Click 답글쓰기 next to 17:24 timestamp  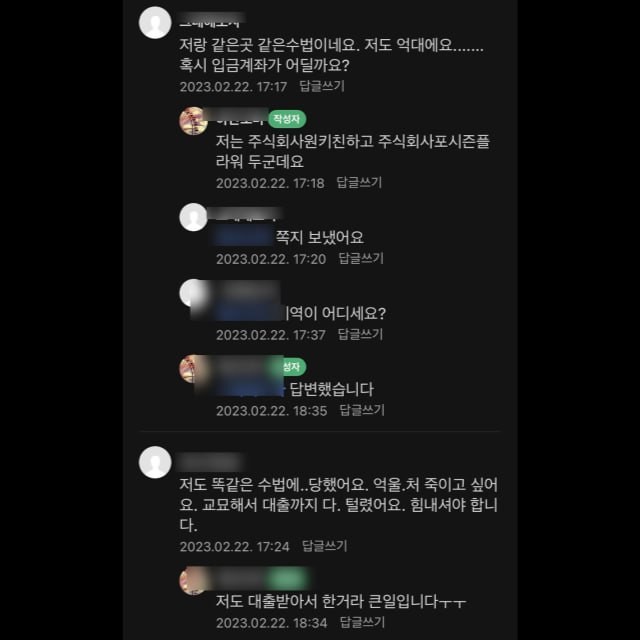coord(324,546)
